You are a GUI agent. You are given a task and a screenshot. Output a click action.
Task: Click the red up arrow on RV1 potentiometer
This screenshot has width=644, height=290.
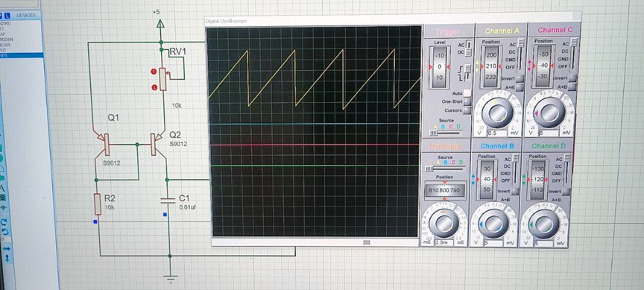[154, 72]
